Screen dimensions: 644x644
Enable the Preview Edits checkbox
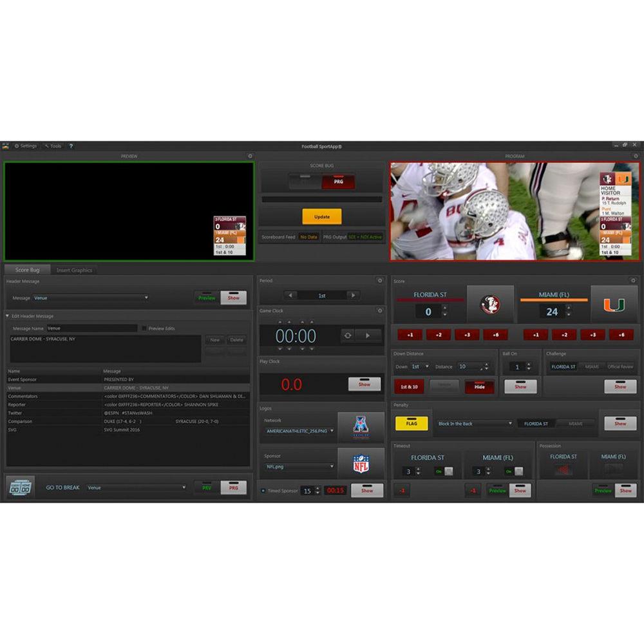coord(144,328)
